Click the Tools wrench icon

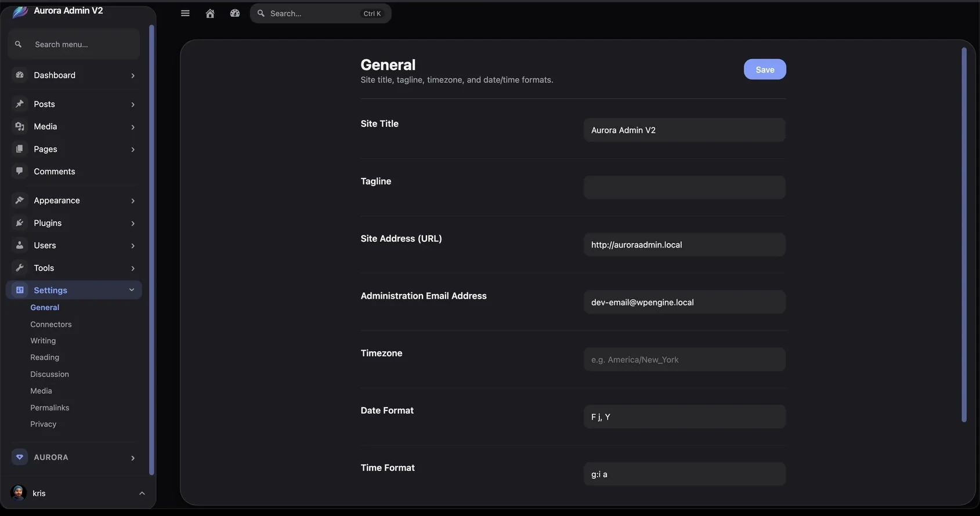[20, 268]
